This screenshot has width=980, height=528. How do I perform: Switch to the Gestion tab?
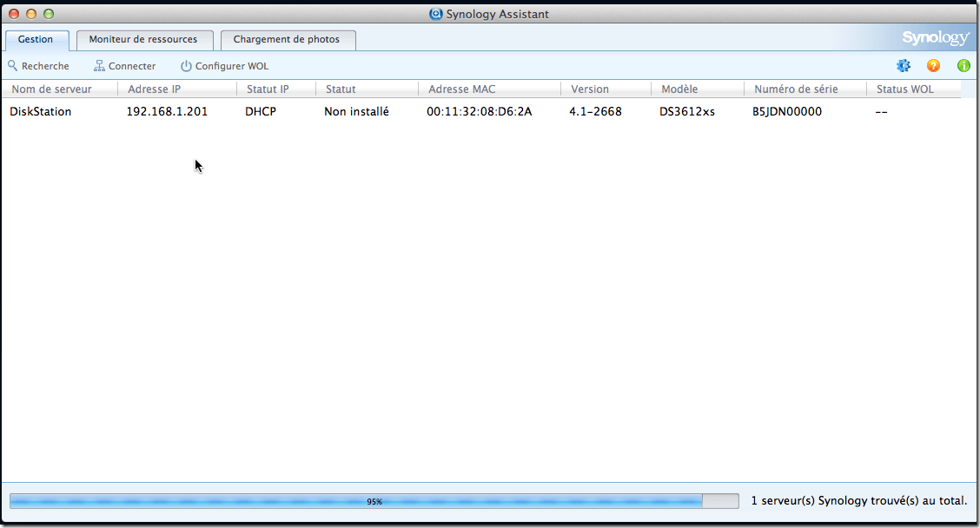tap(36, 39)
